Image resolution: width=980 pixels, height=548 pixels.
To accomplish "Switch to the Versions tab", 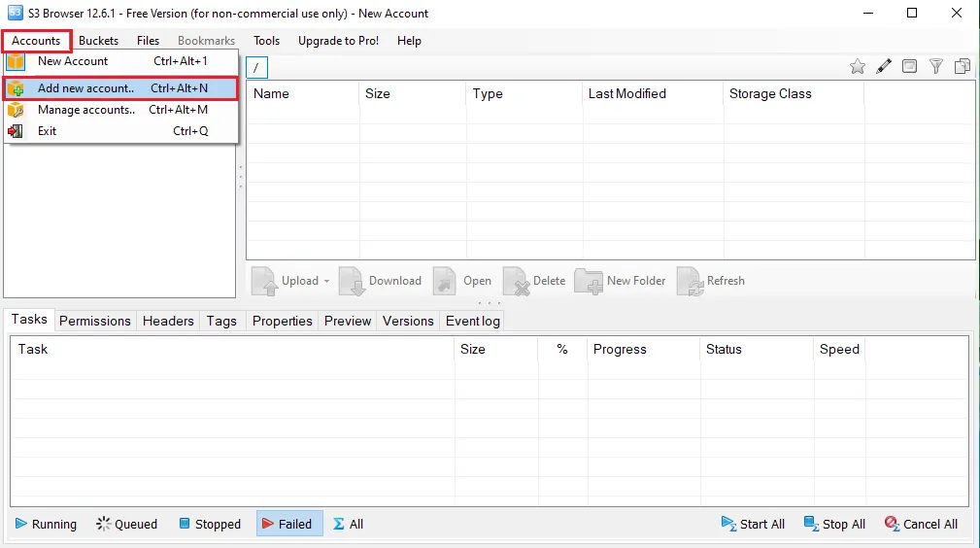I will pos(408,321).
